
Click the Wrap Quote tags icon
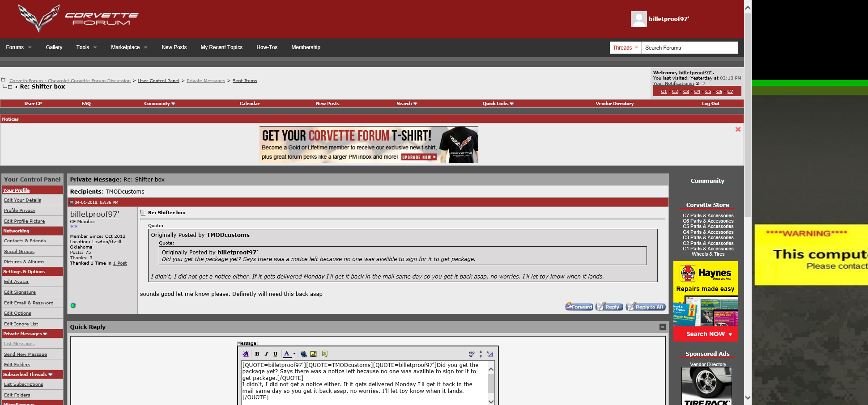[324, 354]
